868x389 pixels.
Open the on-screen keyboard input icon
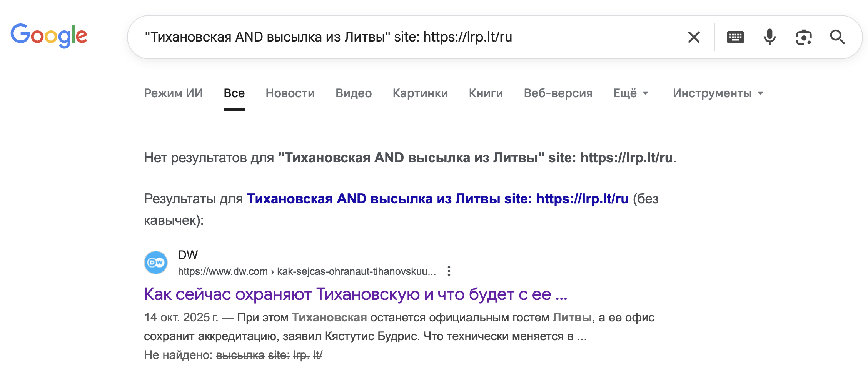point(735,37)
